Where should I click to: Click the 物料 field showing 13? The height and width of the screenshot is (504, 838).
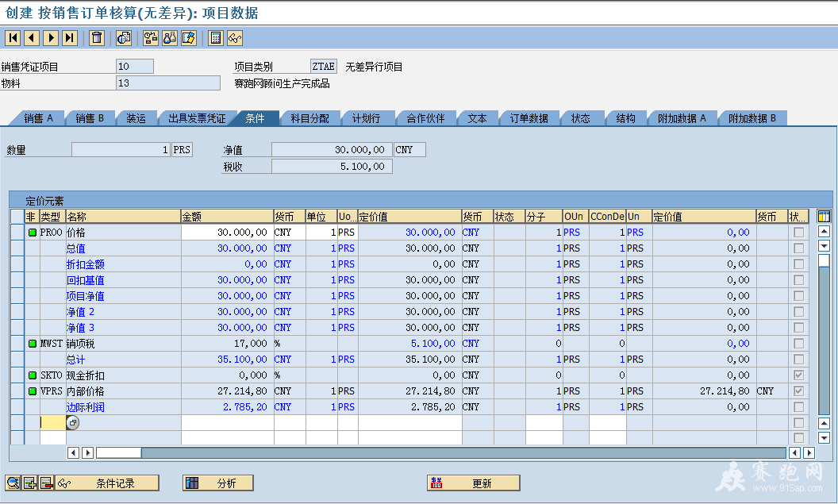[x=167, y=83]
